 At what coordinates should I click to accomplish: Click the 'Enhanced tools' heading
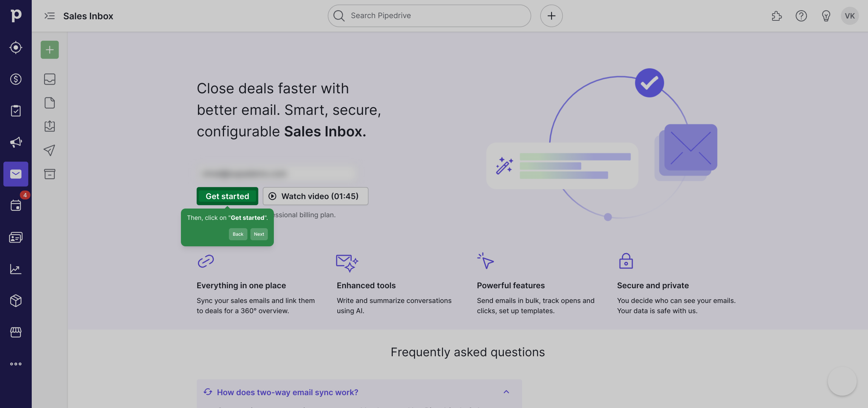point(366,286)
